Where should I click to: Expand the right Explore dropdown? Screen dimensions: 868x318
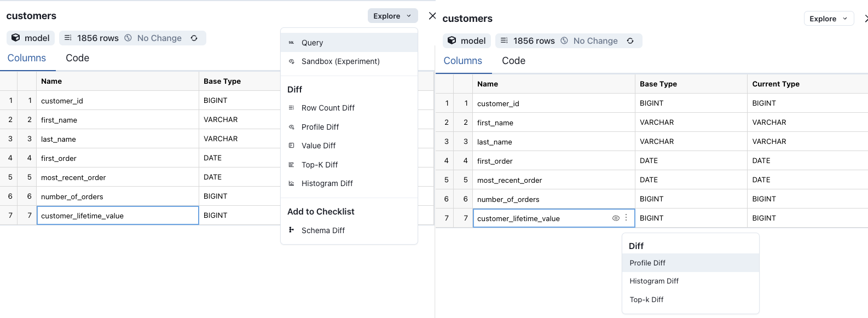[829, 19]
